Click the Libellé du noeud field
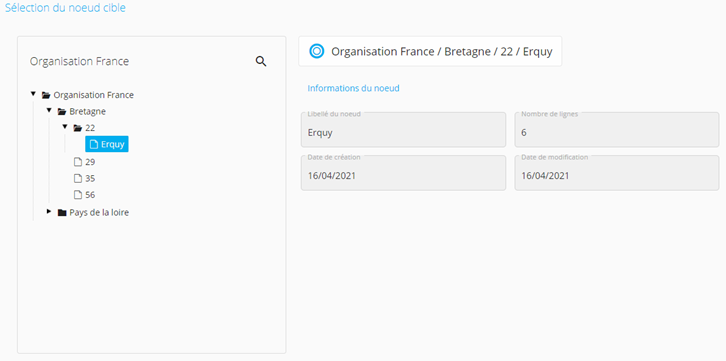Image resolution: width=726 pixels, height=361 pixels. (x=403, y=130)
